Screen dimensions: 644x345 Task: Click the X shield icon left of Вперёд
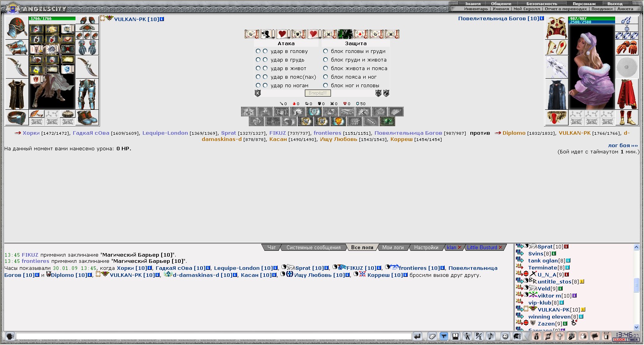(x=257, y=93)
